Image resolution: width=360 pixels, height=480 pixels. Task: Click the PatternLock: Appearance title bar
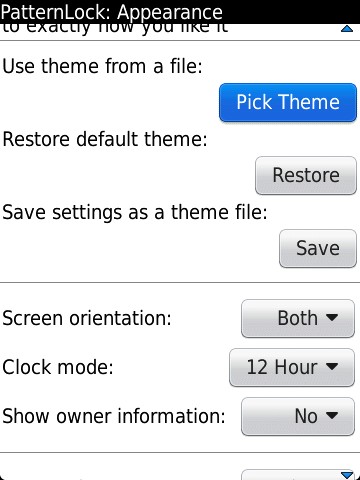pyautogui.click(x=180, y=12)
